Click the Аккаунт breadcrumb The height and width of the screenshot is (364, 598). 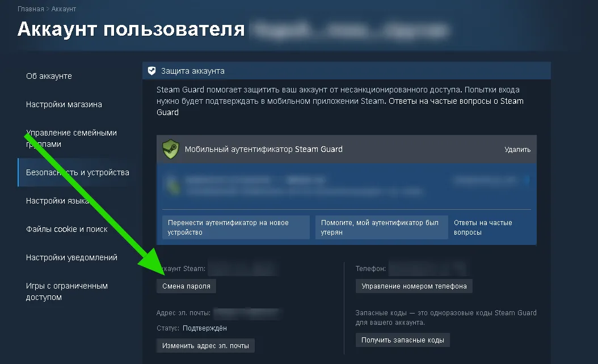coord(64,9)
